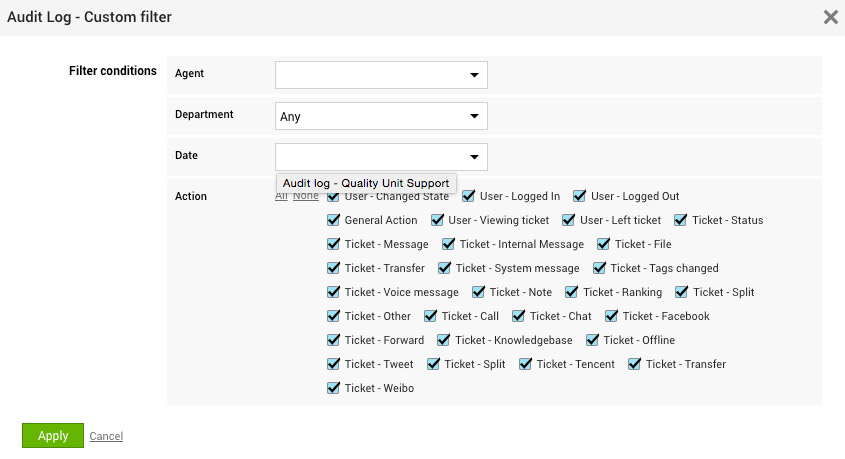Disable the Ticket - Status checkbox
The width and height of the screenshot is (845, 459).
682,220
